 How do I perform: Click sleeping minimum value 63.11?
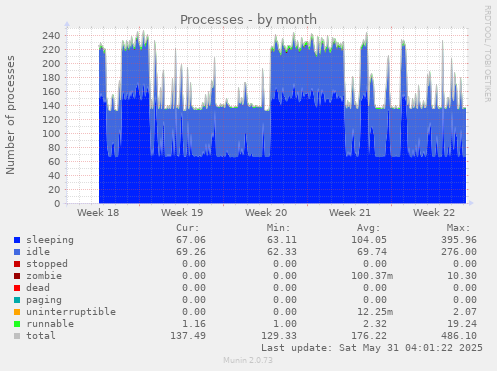pos(282,240)
